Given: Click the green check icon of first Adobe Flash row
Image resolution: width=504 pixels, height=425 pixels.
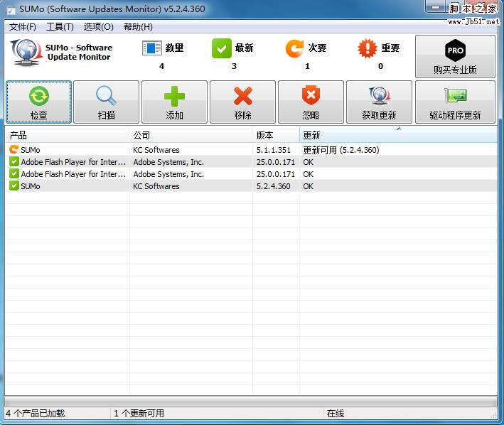Looking at the screenshot, I should [x=14, y=161].
